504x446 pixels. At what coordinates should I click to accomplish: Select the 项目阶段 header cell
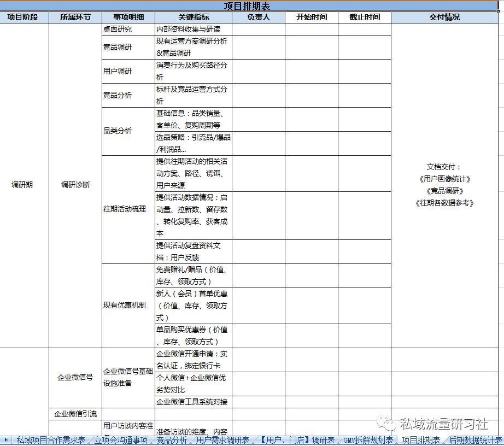(25, 17)
